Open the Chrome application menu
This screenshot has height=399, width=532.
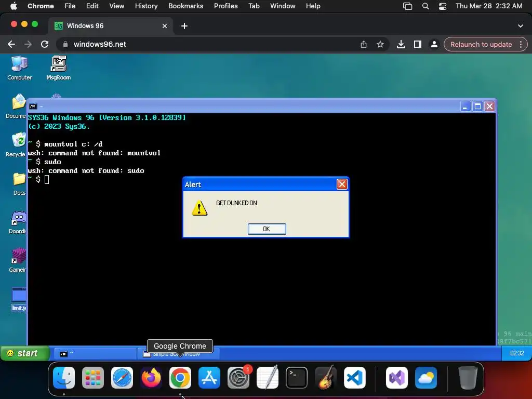click(x=41, y=6)
